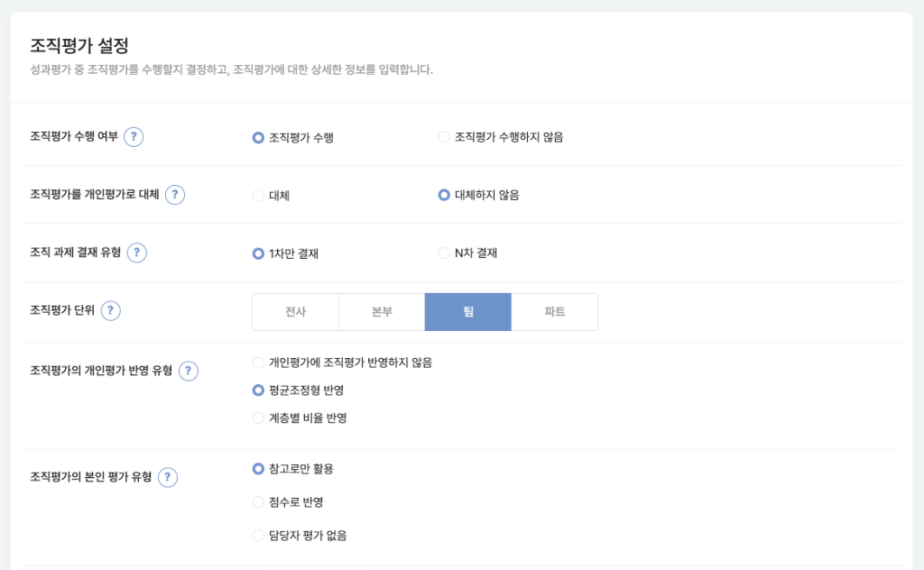The image size is (924, 570).
Task: Choose 계층별 비율 반영 option
Action: (x=300, y=418)
